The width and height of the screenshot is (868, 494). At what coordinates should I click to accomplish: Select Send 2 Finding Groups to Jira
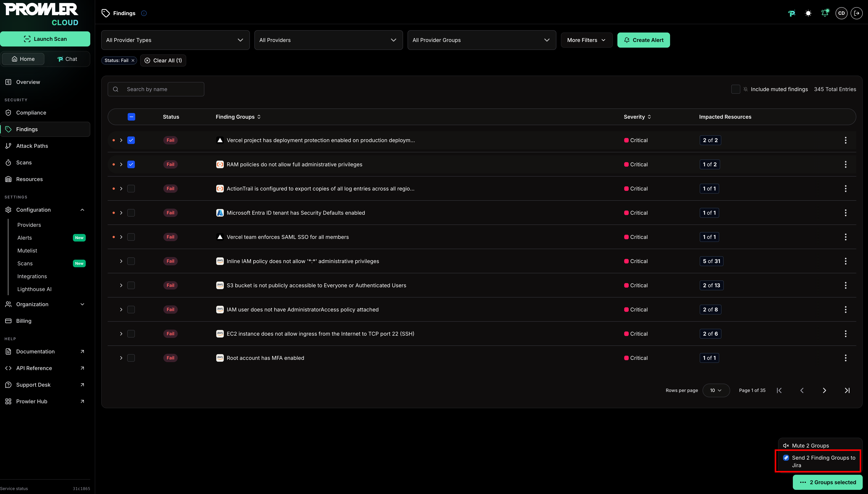(820, 461)
